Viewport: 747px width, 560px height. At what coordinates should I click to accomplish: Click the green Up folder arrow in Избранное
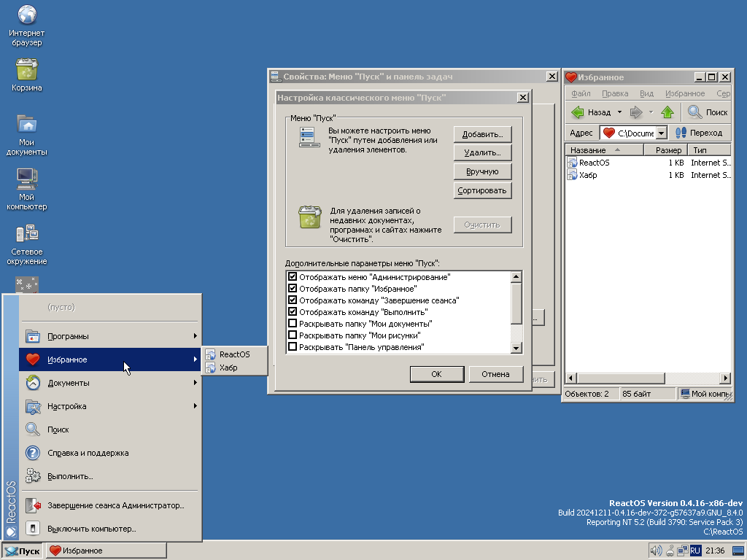click(x=667, y=112)
